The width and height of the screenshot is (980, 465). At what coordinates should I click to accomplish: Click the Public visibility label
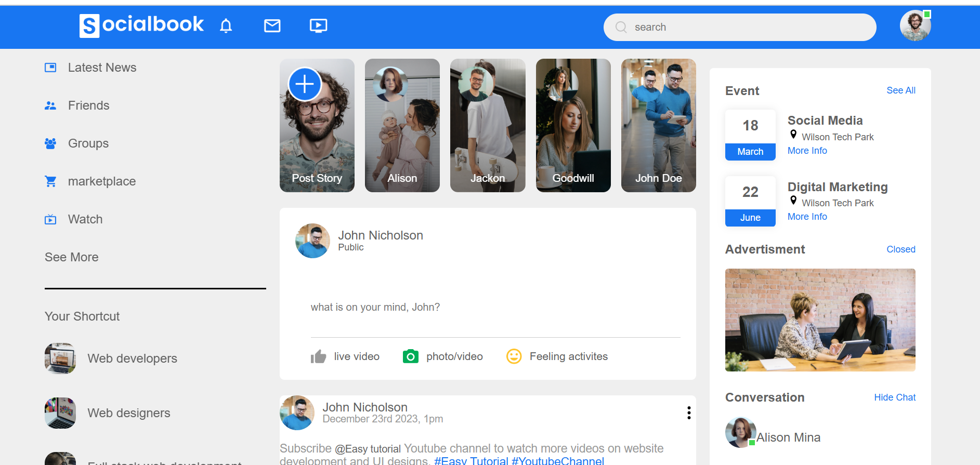[351, 247]
